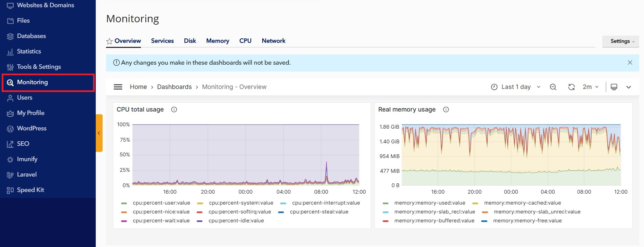Click the Imunify gear icon
Screen dimensions: 644x247
(x=10, y=159)
